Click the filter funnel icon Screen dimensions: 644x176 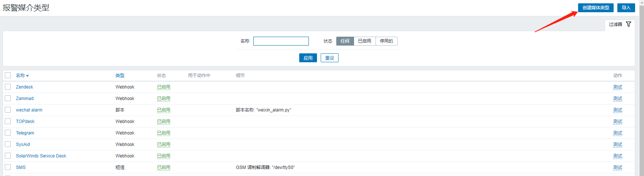point(628,24)
